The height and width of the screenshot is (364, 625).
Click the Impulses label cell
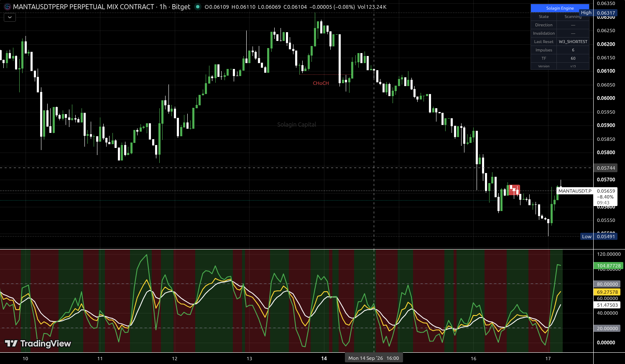tap(543, 50)
